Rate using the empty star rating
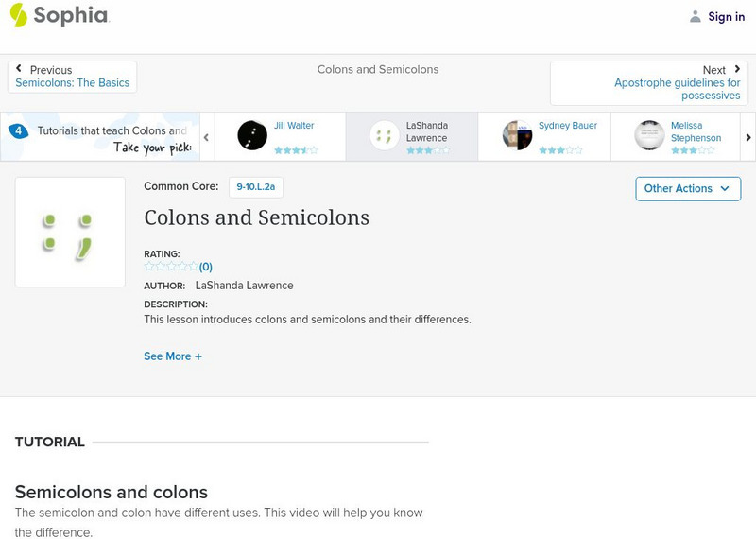The height and width of the screenshot is (539, 756). [x=171, y=267]
